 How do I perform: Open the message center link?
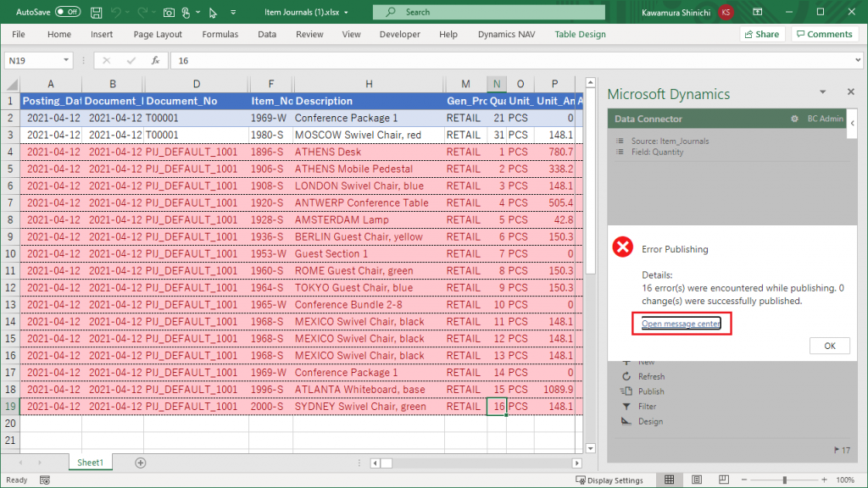(681, 324)
